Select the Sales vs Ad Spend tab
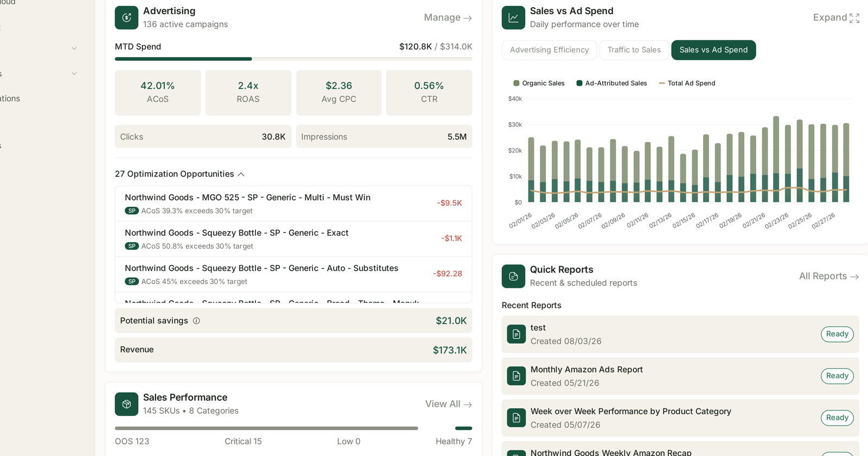The image size is (868, 456). [713, 50]
